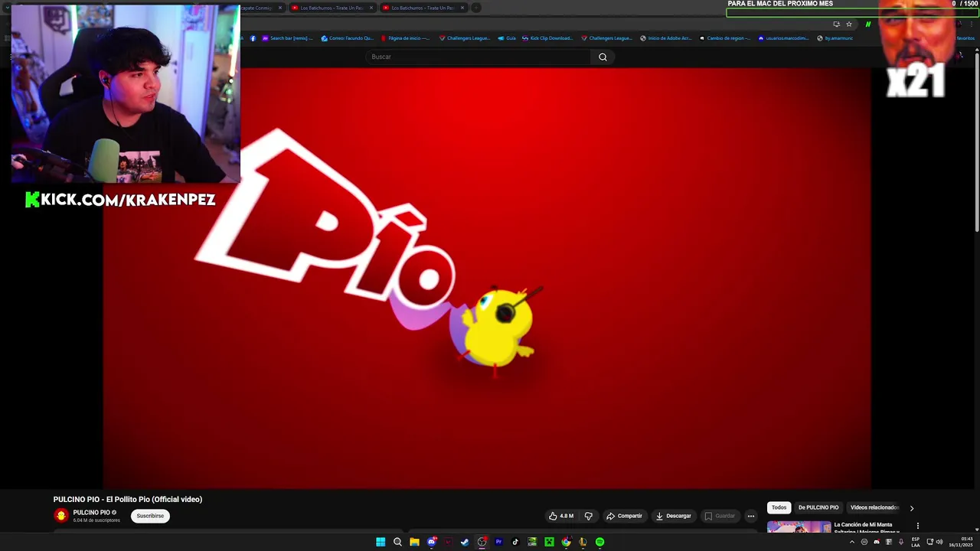Open Google Chrome from taskbar
This screenshot has width=980, height=551.
pos(566,542)
